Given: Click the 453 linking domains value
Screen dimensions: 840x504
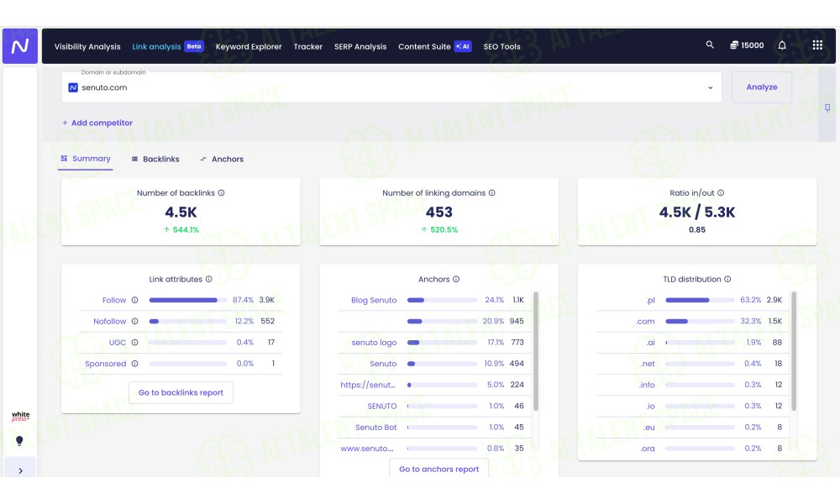Looking at the screenshot, I should pos(439,212).
